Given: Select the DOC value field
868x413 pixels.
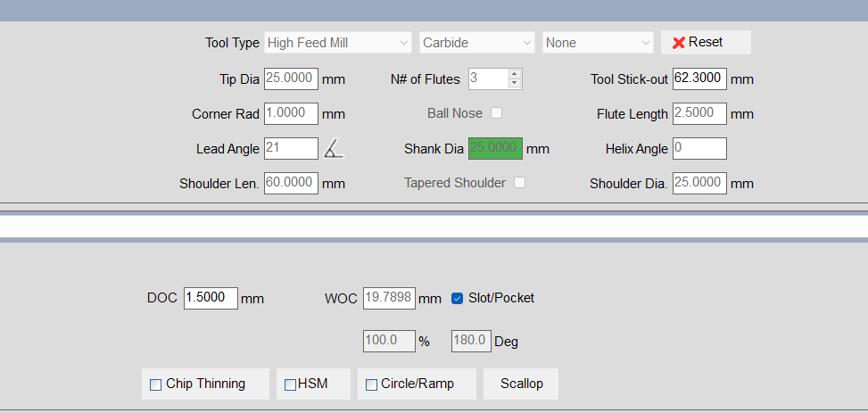Looking at the screenshot, I should 211,298.
